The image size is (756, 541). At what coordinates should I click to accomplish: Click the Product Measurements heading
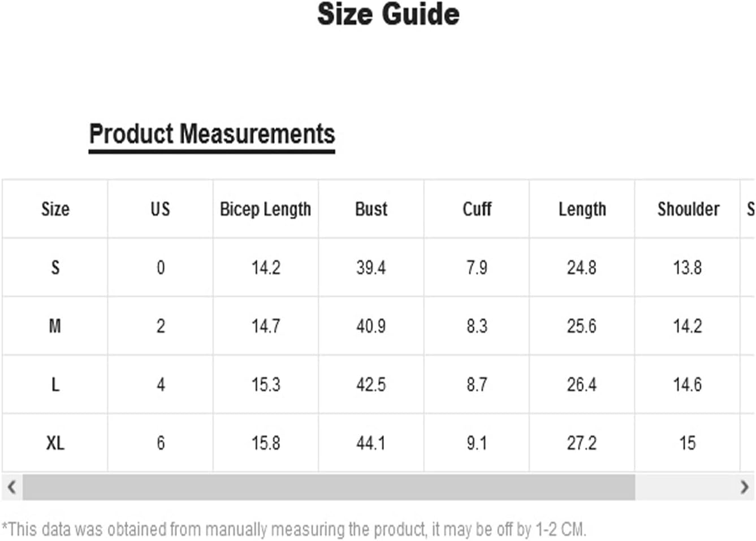coord(212,135)
